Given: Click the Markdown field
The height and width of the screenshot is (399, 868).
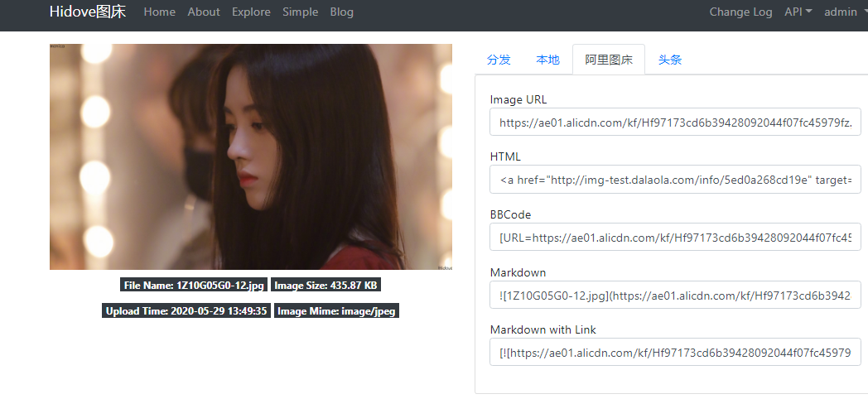Looking at the screenshot, I should [675, 295].
